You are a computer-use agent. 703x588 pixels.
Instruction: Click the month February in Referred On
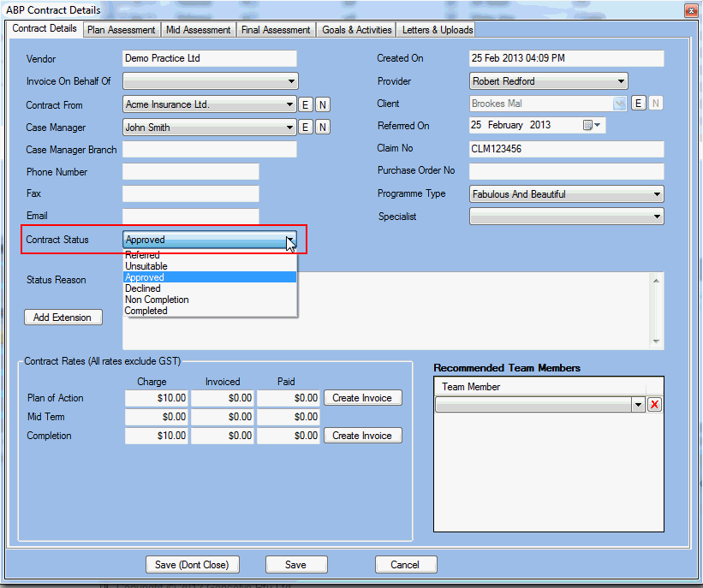(x=506, y=125)
